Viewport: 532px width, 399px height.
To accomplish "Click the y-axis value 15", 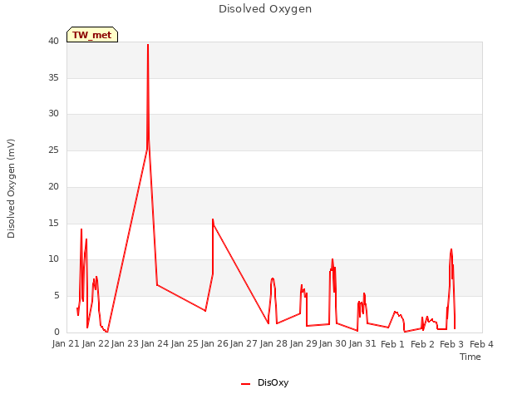I will [53, 223].
